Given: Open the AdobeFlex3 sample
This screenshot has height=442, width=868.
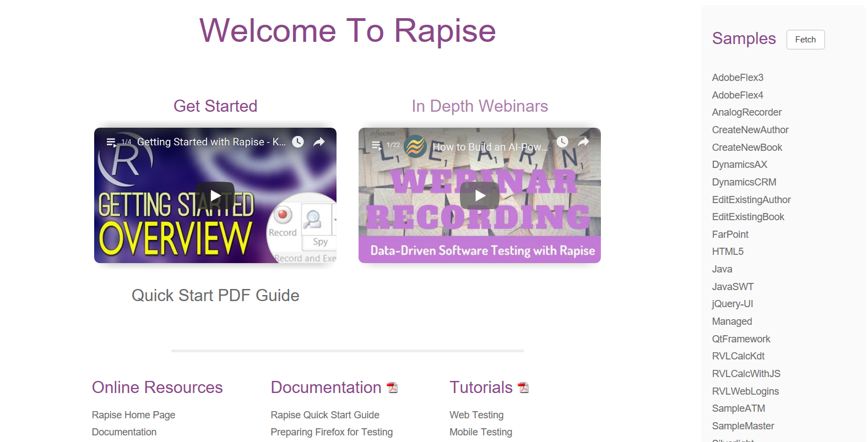Looking at the screenshot, I should click(x=737, y=78).
